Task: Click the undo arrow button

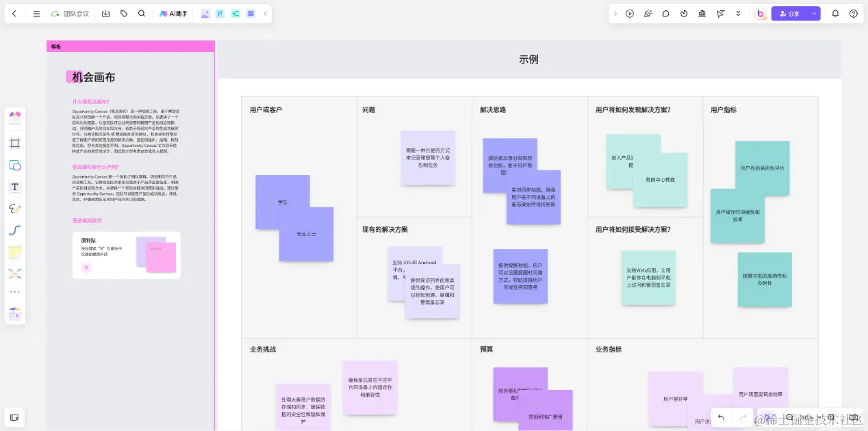Action: coord(721,417)
